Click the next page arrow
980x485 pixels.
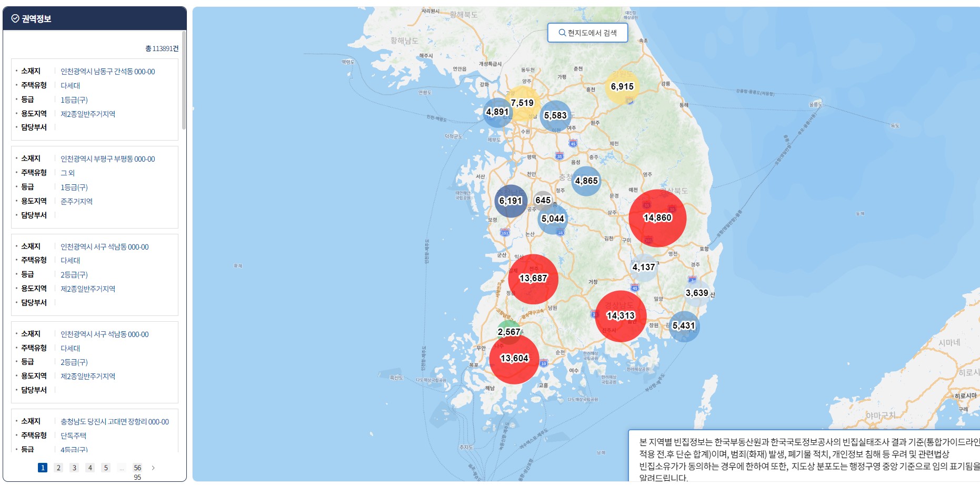pyautogui.click(x=153, y=468)
